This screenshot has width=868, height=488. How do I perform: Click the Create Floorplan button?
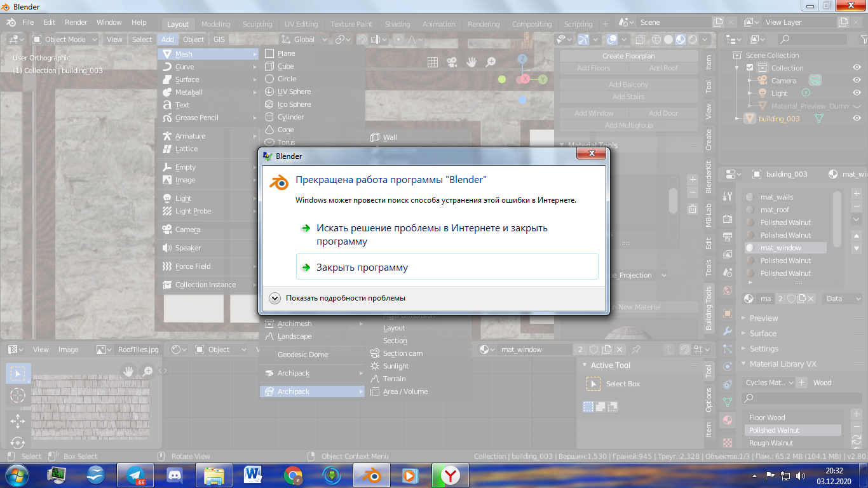(628, 56)
